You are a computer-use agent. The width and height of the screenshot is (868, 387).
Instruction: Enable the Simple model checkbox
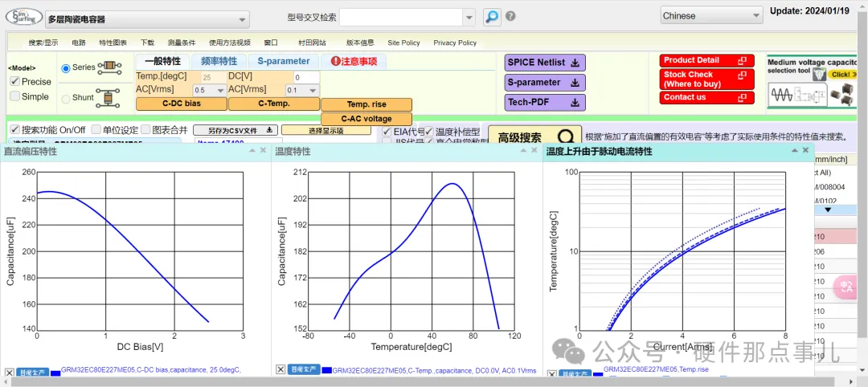click(15, 96)
